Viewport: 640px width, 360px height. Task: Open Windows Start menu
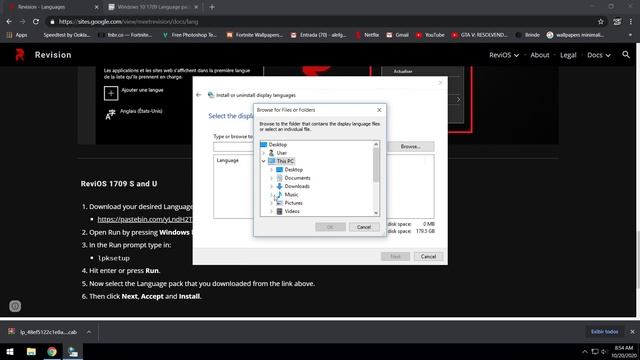click(10, 351)
